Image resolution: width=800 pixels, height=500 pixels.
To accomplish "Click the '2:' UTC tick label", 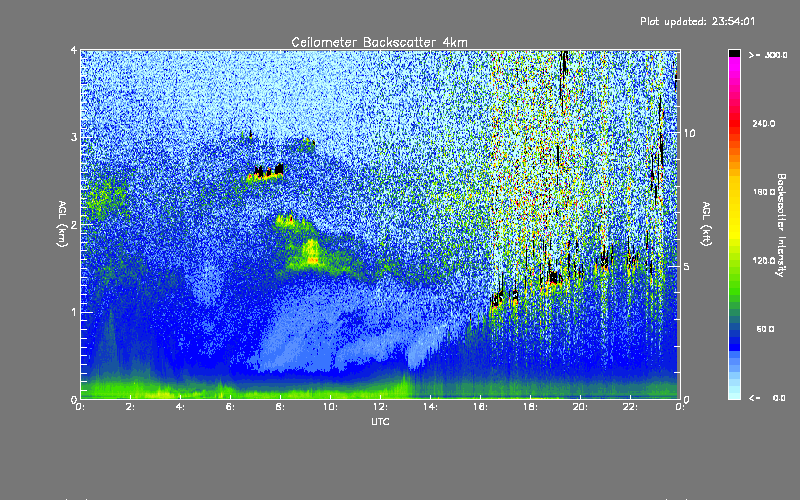I will coord(130,407).
